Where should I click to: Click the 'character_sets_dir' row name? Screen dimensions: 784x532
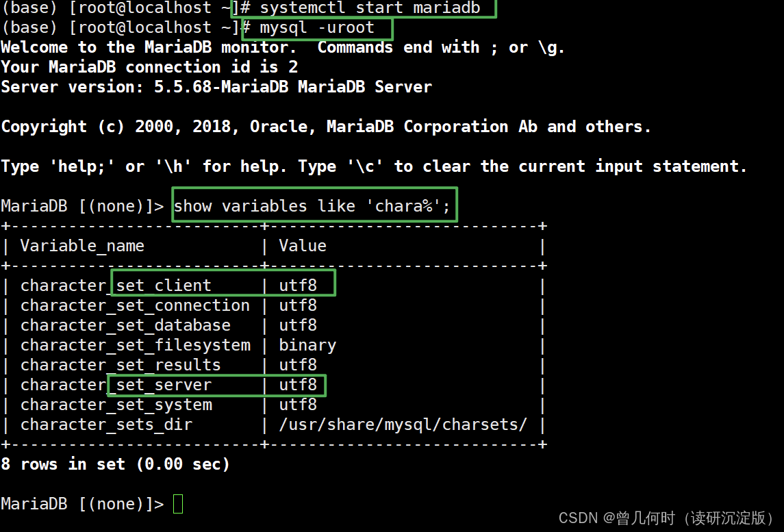click(106, 425)
